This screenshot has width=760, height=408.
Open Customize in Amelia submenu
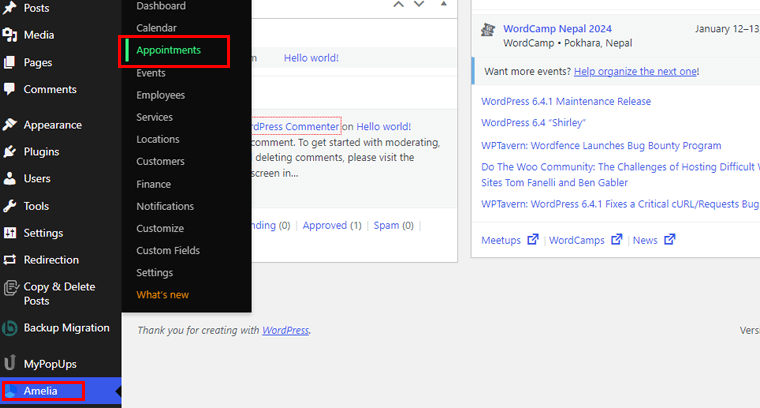[160, 228]
